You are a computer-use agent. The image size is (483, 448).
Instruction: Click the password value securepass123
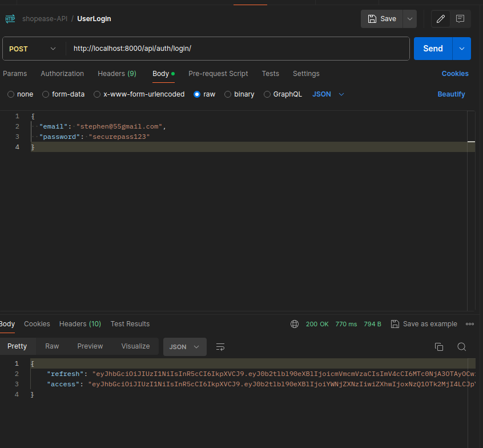(119, 137)
